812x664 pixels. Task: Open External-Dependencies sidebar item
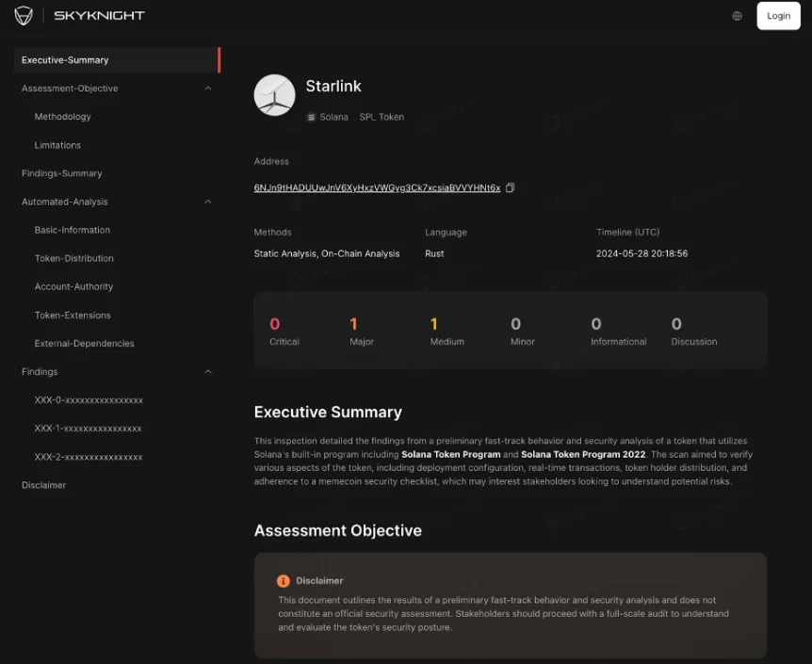(x=85, y=343)
